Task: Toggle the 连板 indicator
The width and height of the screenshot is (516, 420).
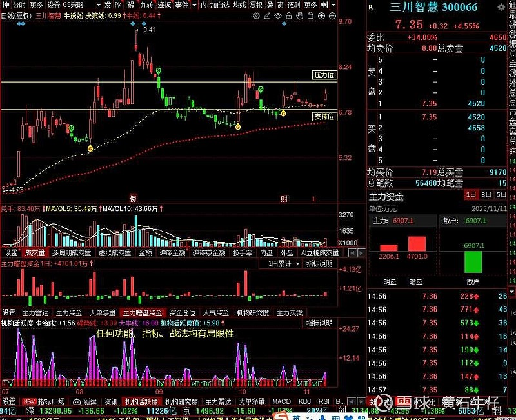Action: tap(164, 5)
